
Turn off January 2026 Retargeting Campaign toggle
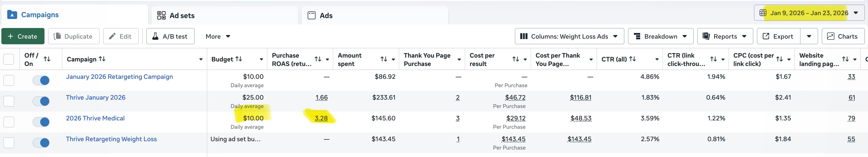coord(41,80)
